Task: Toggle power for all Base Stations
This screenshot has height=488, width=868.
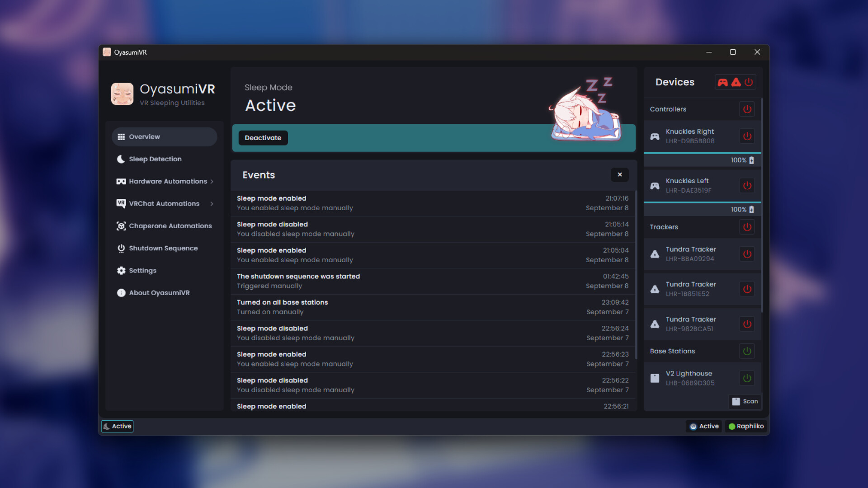Action: tap(747, 351)
